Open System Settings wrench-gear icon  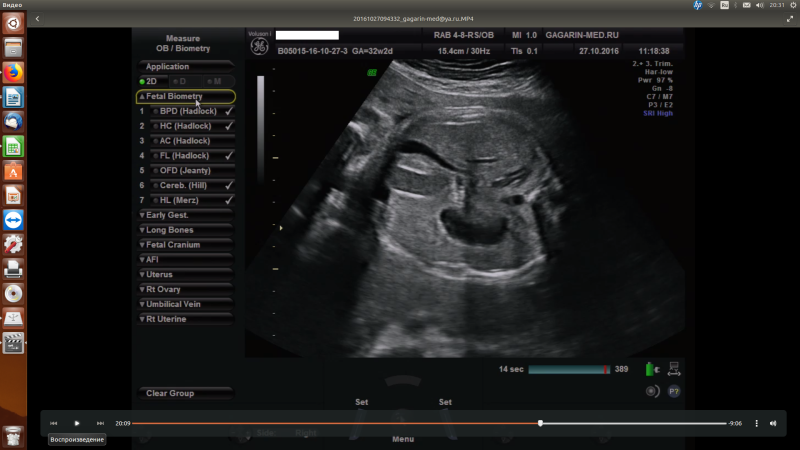coord(13,244)
